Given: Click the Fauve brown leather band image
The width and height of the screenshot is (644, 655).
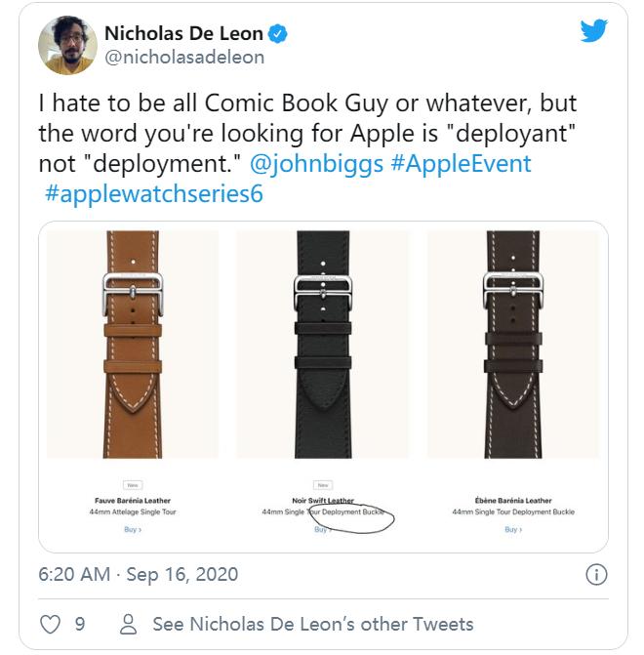Looking at the screenshot, I should (x=133, y=345).
